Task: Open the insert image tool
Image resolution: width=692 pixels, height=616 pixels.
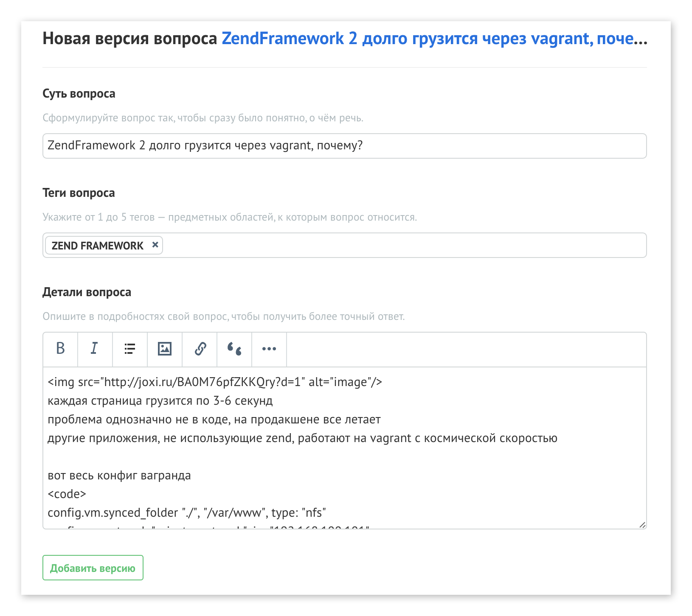Action: coord(164,349)
